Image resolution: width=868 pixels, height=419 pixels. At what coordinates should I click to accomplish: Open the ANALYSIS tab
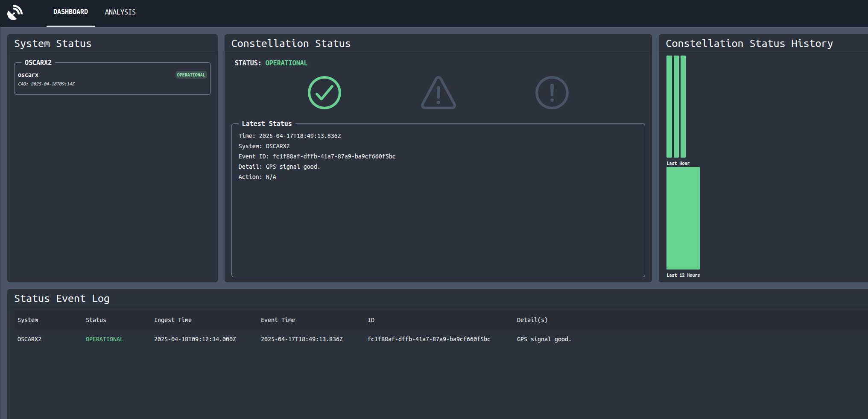[120, 12]
